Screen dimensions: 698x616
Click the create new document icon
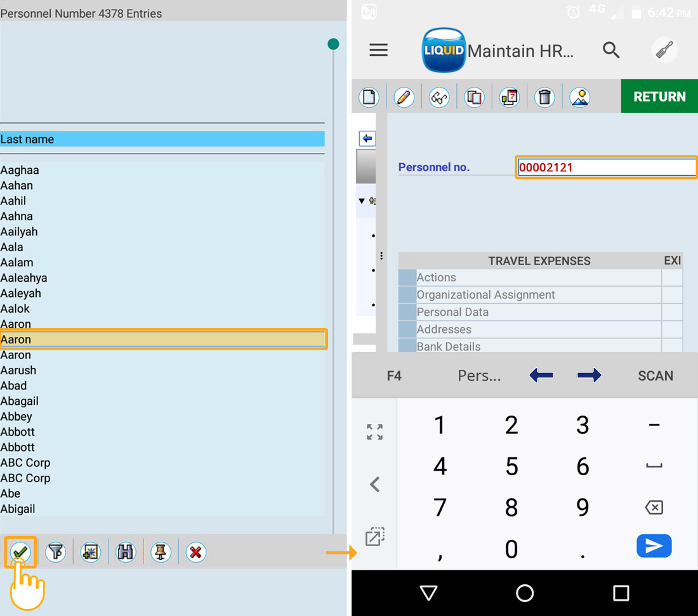pos(369,97)
